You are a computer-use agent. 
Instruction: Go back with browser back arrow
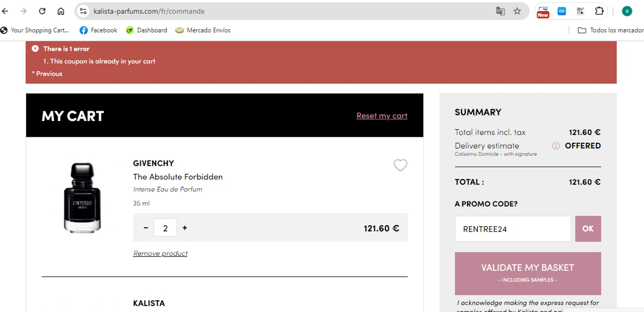(x=5, y=11)
